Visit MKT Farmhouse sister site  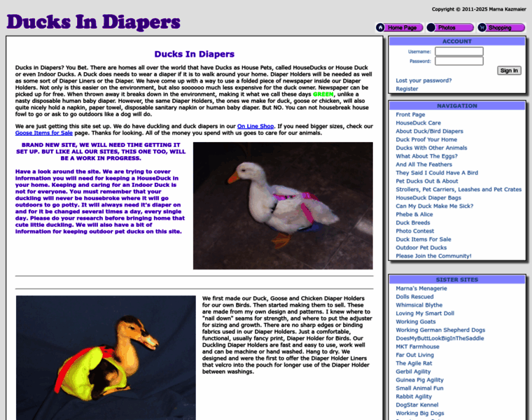point(417,346)
